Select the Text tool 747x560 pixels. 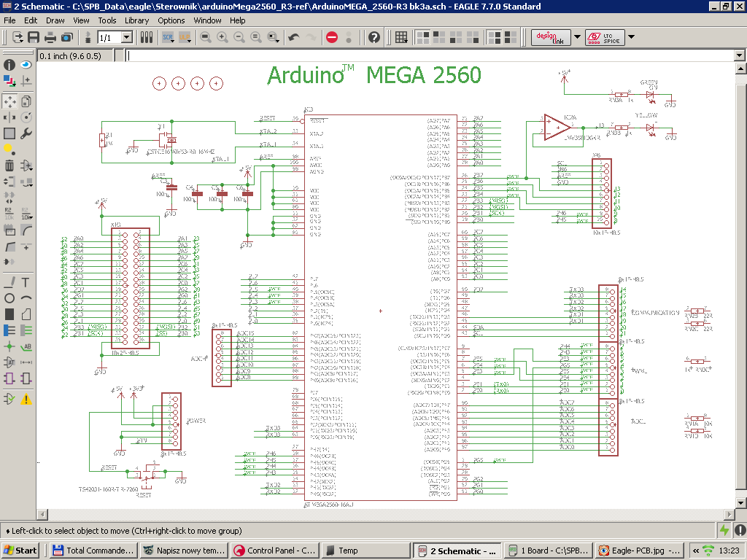click(26, 282)
